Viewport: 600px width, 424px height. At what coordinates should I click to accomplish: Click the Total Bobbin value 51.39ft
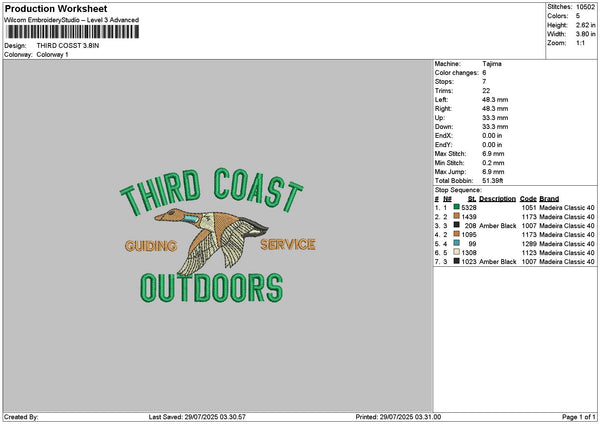click(x=492, y=181)
